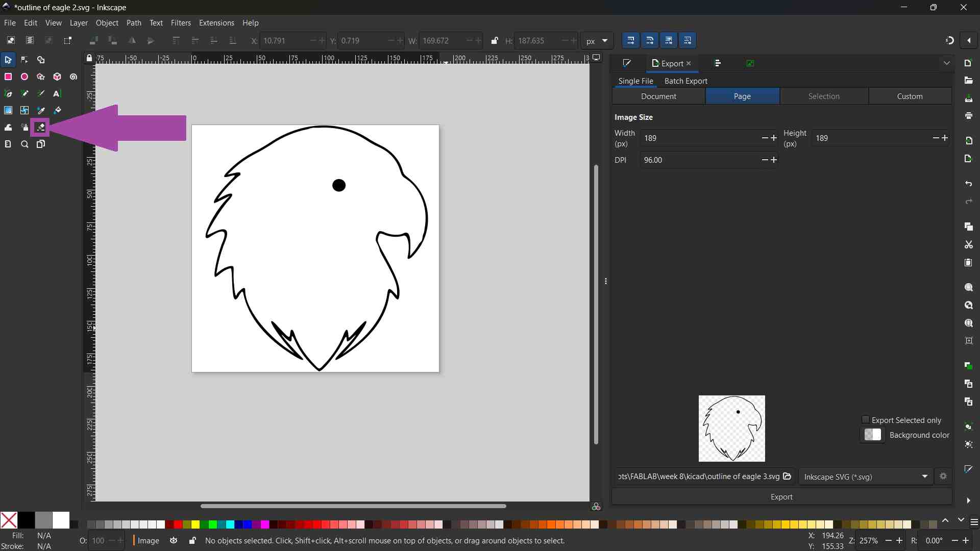980x551 pixels.
Task: Choose the Rectangle tool
Action: (8, 77)
